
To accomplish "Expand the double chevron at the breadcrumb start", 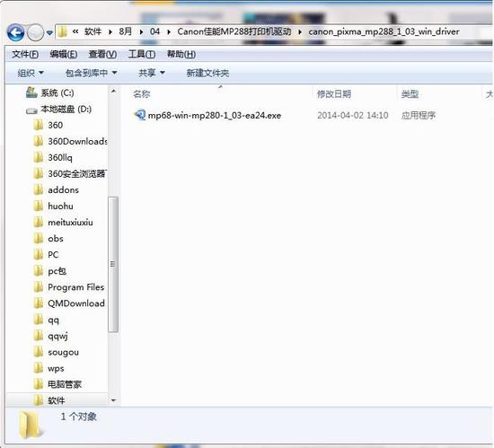I will 75,31.
